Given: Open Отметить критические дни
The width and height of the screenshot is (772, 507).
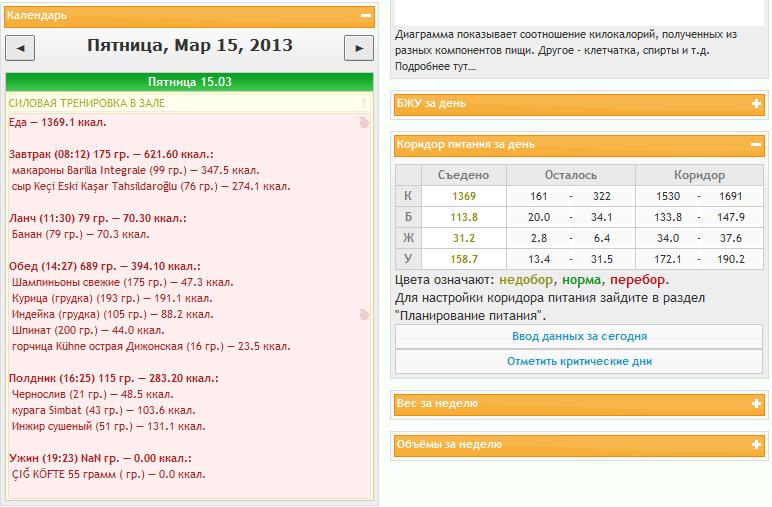Looking at the screenshot, I should [579, 361].
